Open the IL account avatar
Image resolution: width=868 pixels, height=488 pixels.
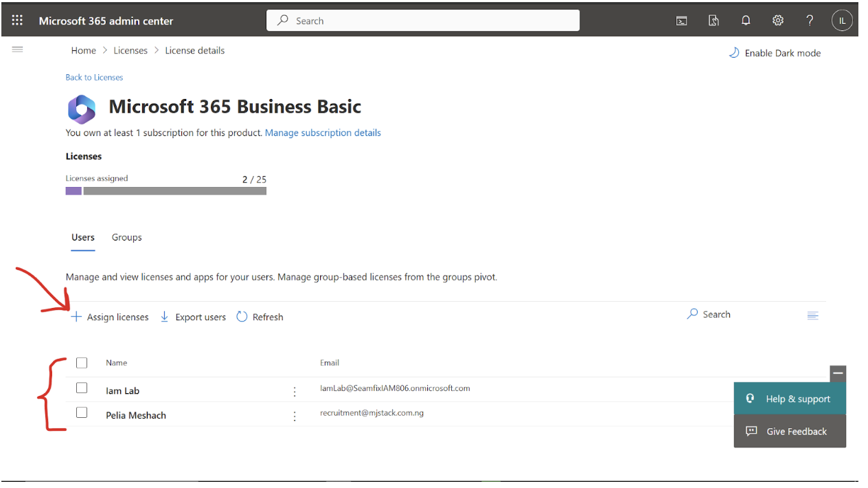(842, 21)
